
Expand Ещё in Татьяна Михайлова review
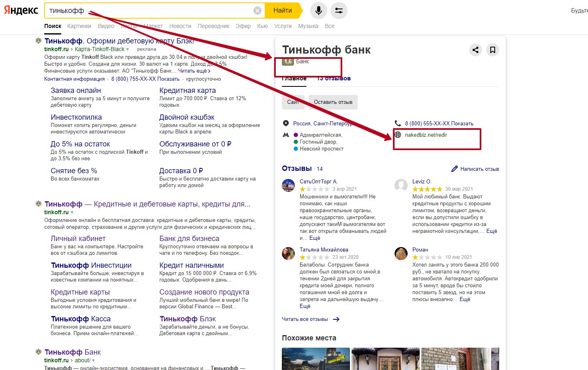point(305,306)
